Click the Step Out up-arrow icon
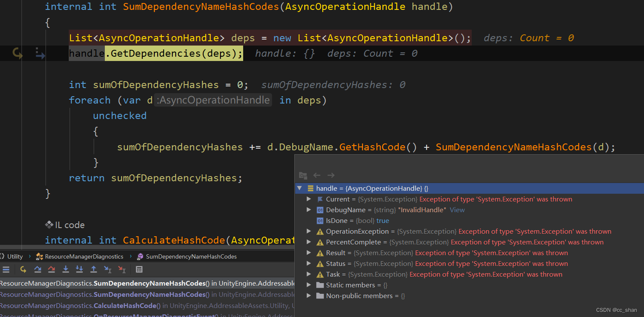 [94, 269]
